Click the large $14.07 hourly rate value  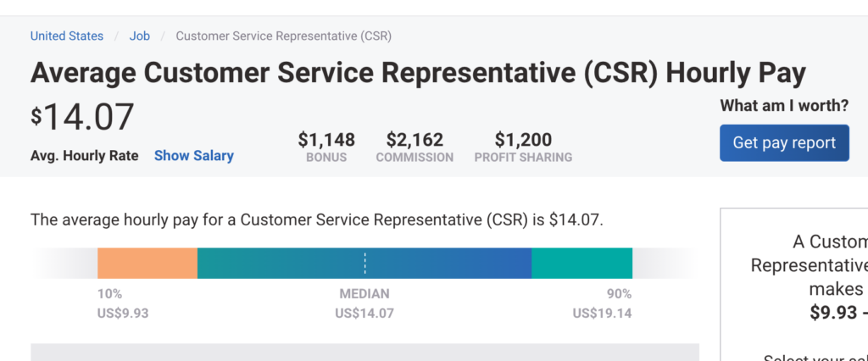(x=82, y=118)
